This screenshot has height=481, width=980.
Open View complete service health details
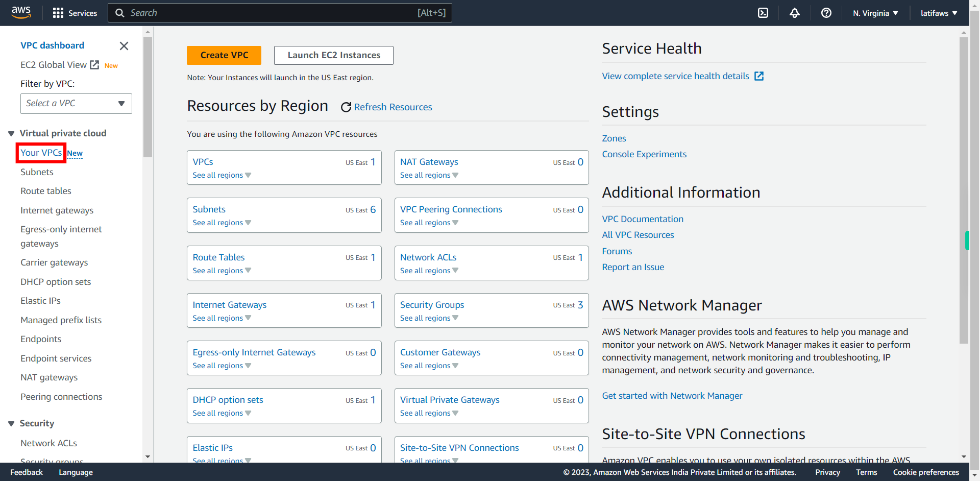click(x=676, y=76)
